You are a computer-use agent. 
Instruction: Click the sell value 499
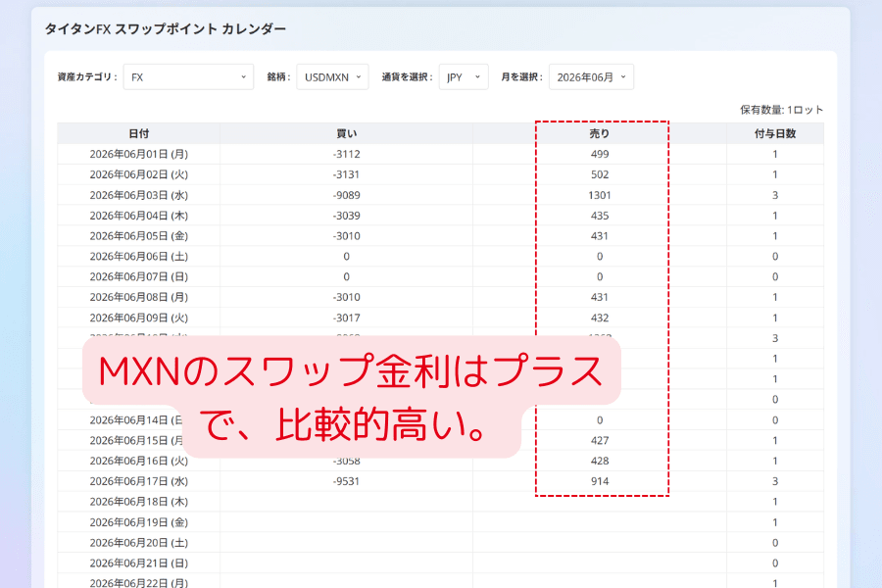pyautogui.click(x=600, y=154)
